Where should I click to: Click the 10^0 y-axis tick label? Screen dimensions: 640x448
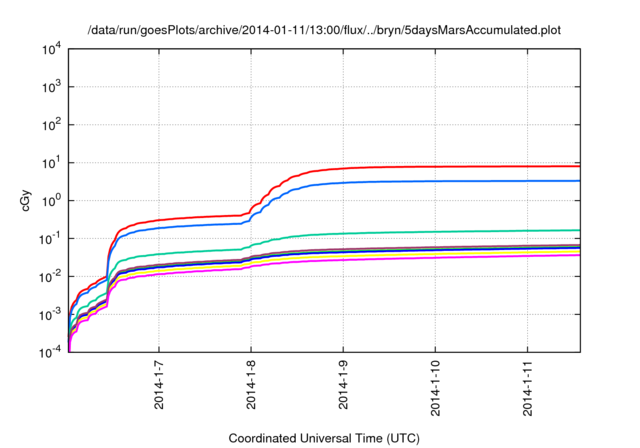tap(51, 201)
